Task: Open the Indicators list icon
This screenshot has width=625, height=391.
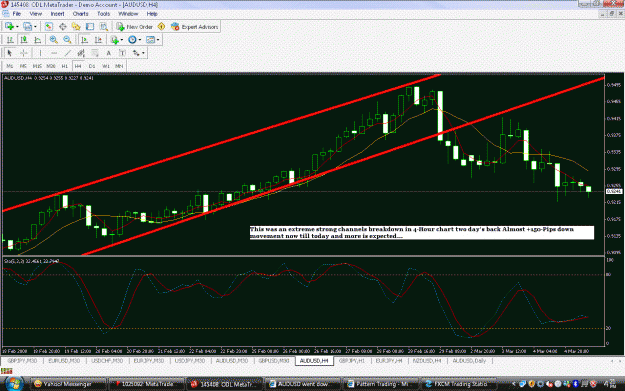Action: (x=114, y=40)
